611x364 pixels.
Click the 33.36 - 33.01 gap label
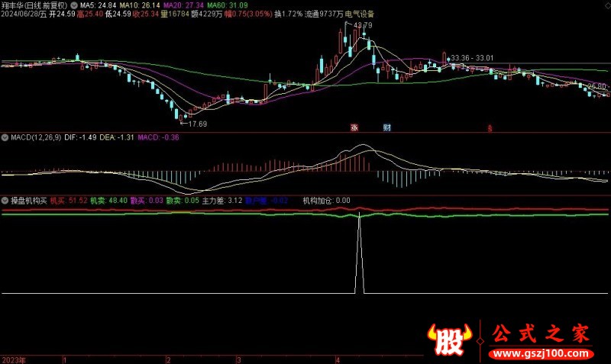[x=472, y=58]
